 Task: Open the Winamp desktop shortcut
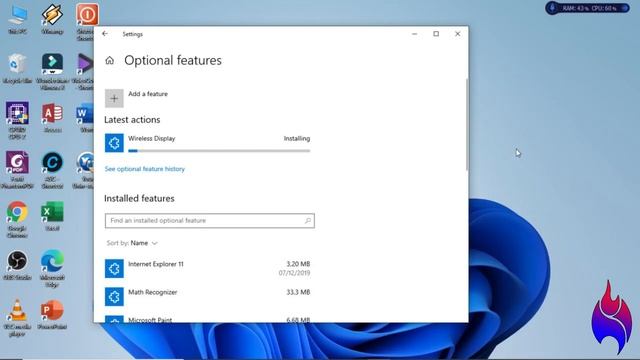(x=52, y=20)
